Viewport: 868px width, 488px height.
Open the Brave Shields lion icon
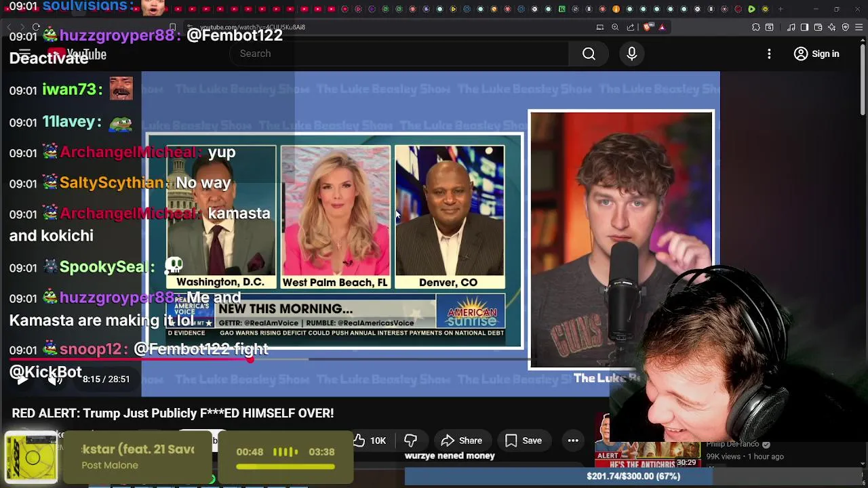coord(647,27)
